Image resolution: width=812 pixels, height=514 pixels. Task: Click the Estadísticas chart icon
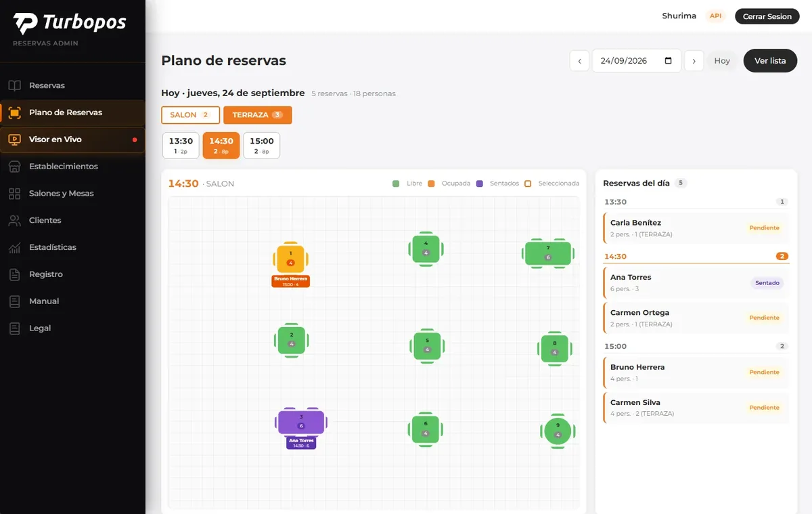pos(15,248)
